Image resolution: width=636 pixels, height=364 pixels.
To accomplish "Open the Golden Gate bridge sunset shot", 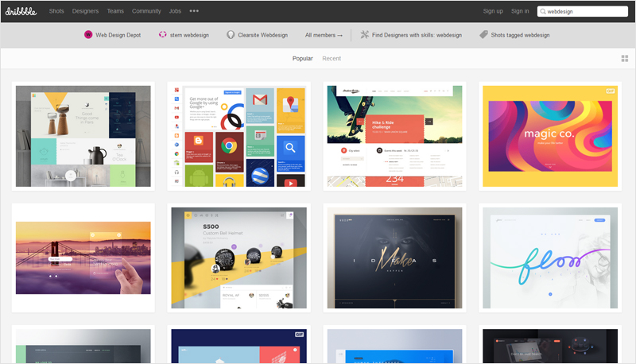I will point(83,258).
